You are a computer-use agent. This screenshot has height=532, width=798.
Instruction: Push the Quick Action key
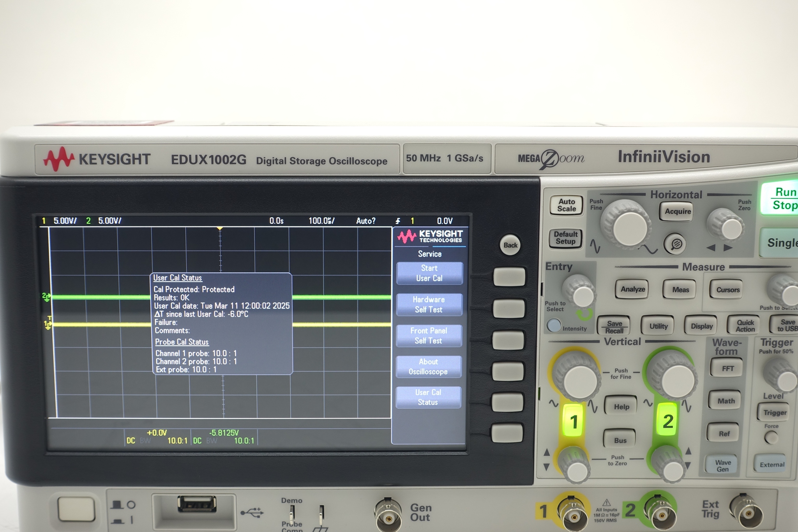[x=745, y=326]
